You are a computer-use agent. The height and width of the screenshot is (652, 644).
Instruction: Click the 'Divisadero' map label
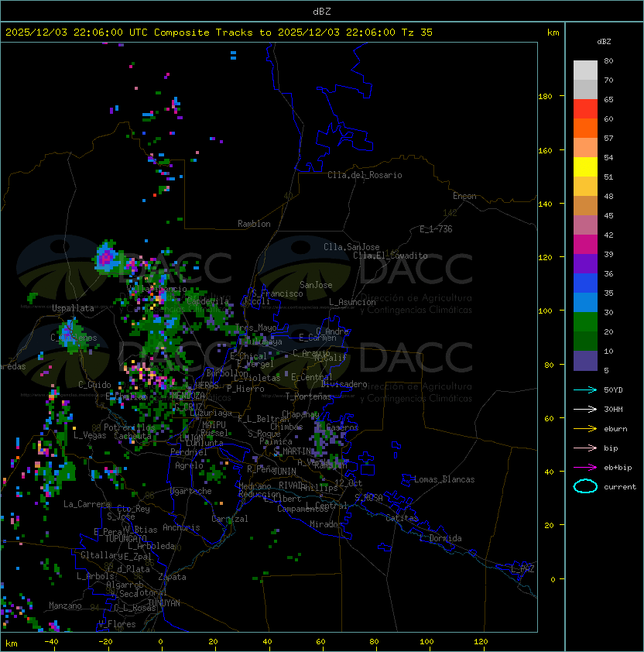344,384
